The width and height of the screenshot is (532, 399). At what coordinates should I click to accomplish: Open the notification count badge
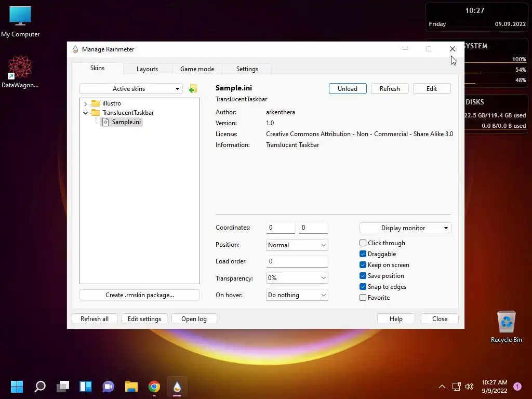(x=517, y=387)
